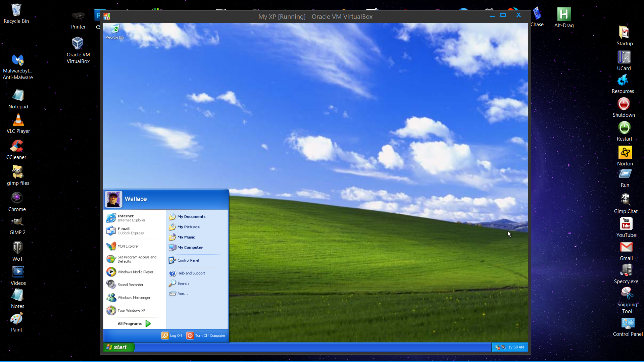Viewport: 644px width, 362px height.
Task: Select the Videos desktop icon
Action: pyautogui.click(x=18, y=276)
